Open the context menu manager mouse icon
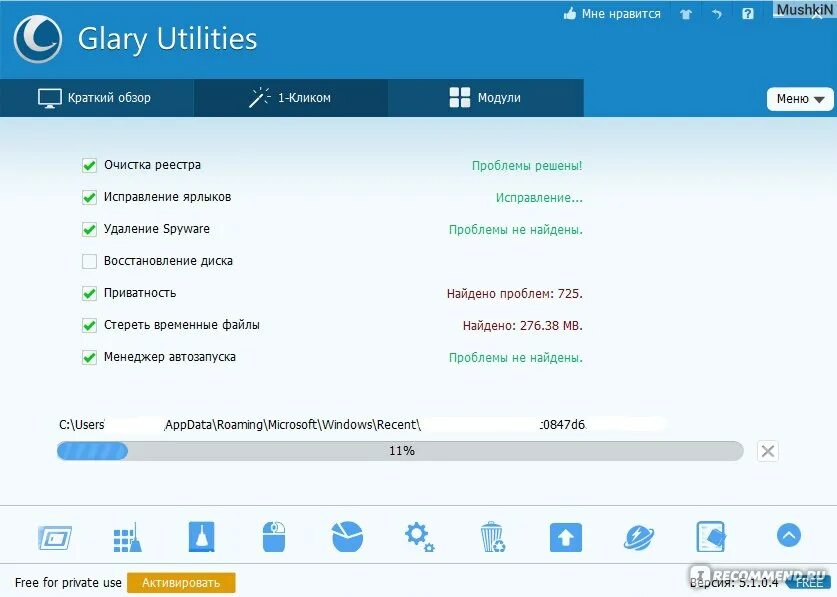Viewport: 837px width, 597px height. point(274,537)
